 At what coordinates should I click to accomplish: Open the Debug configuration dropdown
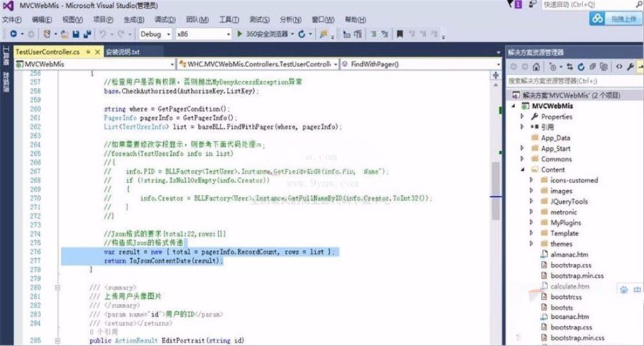(x=169, y=34)
